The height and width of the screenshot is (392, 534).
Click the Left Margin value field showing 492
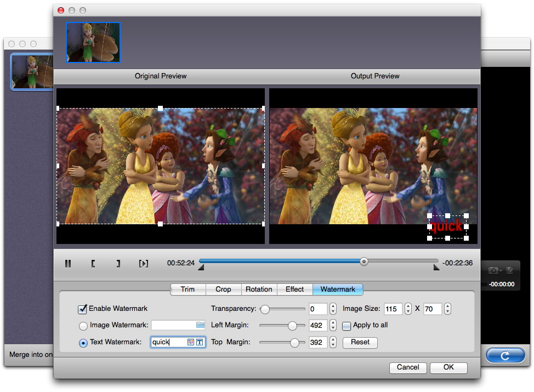pos(318,326)
